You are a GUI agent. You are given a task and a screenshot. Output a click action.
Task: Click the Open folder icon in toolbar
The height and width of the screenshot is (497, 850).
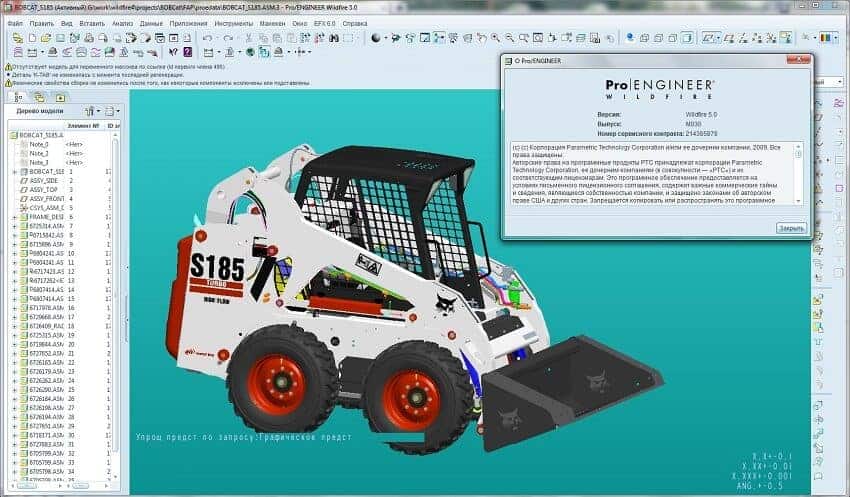46,38
